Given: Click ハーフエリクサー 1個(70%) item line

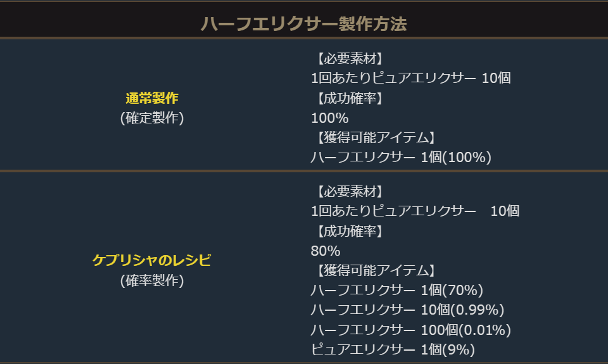Looking at the screenshot, I should click(397, 291).
